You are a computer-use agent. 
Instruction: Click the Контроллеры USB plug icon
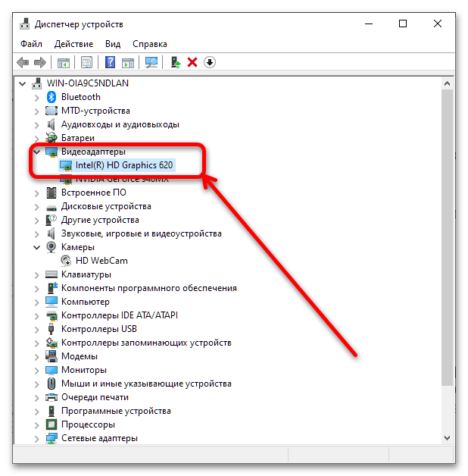[51, 329]
